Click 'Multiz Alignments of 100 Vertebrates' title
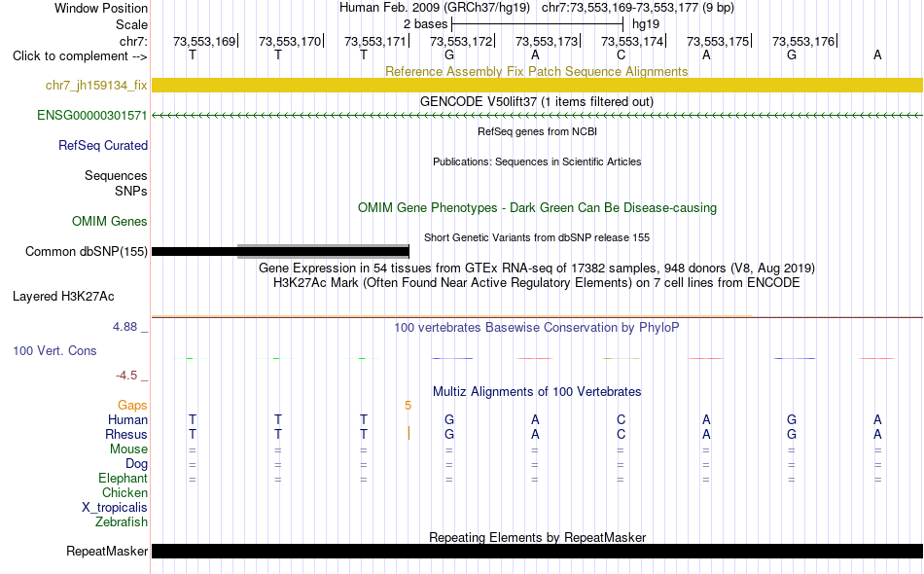The width and height of the screenshot is (924, 574). pyautogui.click(x=537, y=392)
